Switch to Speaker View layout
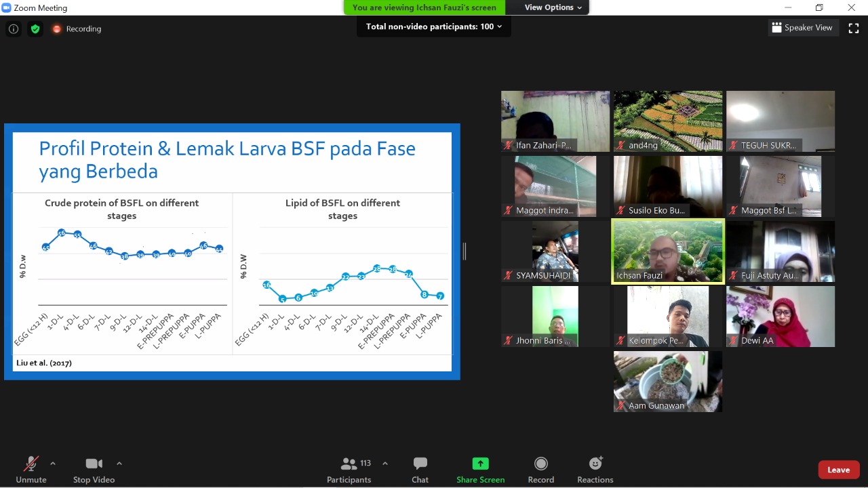This screenshot has width=868, height=488. point(802,28)
